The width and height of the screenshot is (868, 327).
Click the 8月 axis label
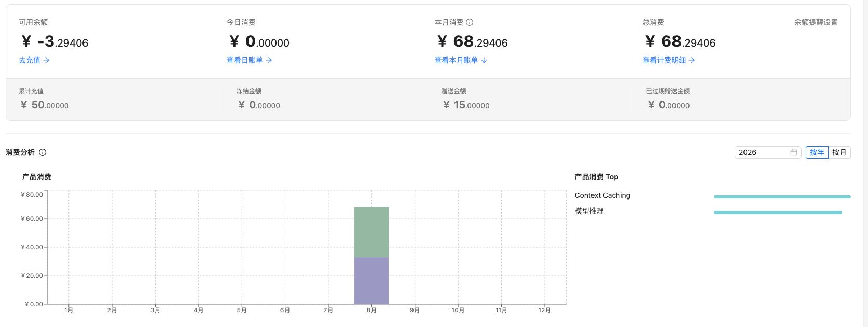371,310
